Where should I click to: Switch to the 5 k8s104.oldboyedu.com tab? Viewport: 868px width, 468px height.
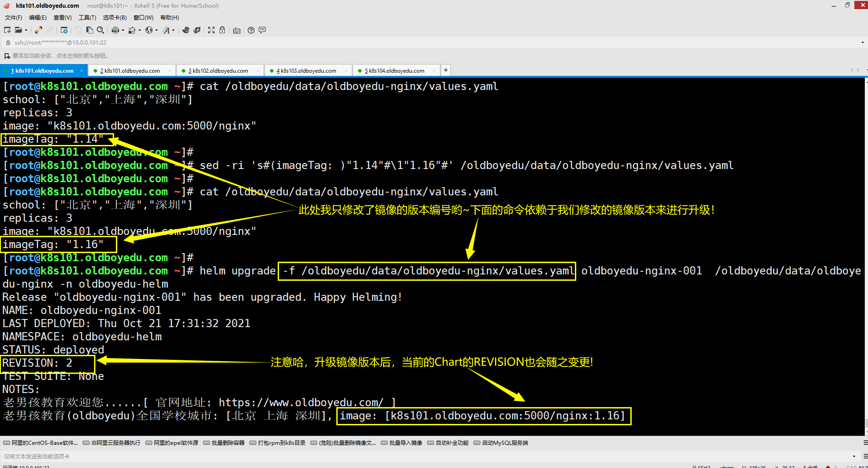(396, 71)
